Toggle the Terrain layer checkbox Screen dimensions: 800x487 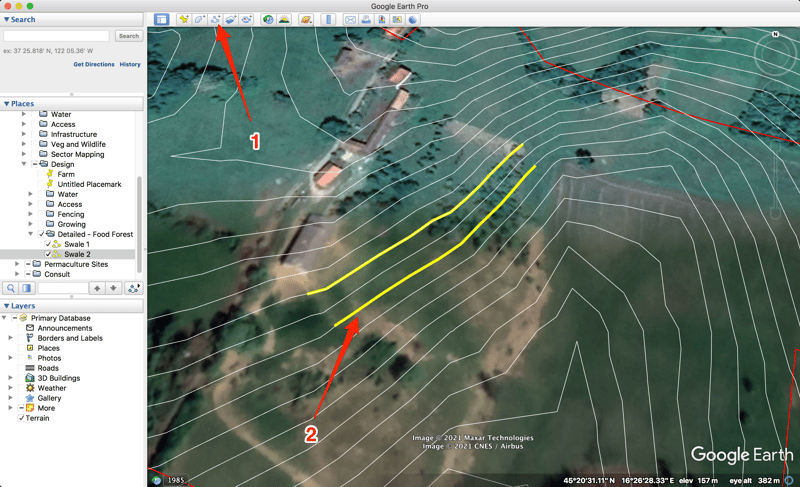click(x=20, y=418)
